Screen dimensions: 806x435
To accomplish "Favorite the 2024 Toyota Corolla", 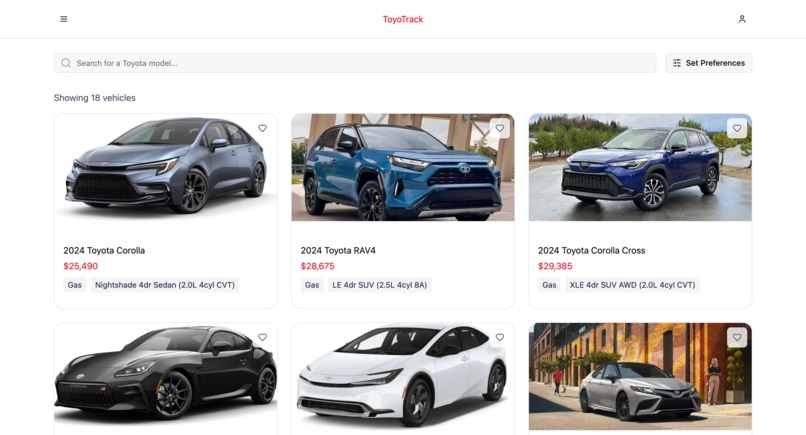I will click(x=262, y=128).
